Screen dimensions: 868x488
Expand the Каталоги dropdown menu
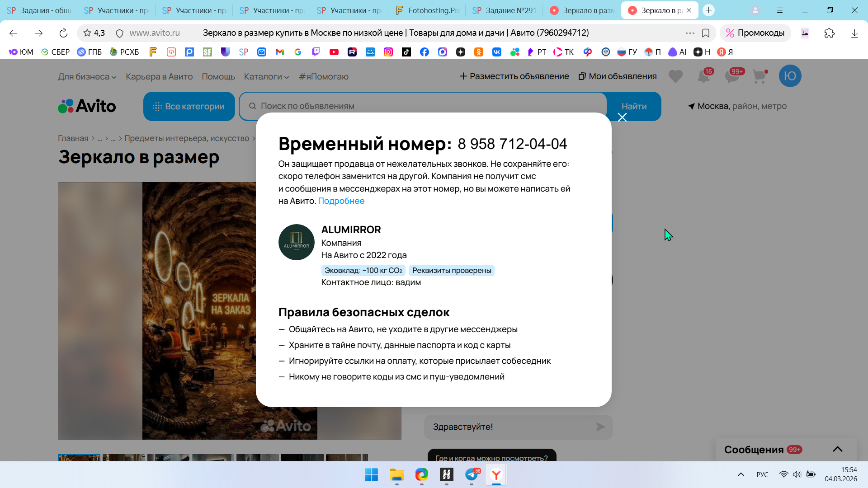(x=266, y=77)
